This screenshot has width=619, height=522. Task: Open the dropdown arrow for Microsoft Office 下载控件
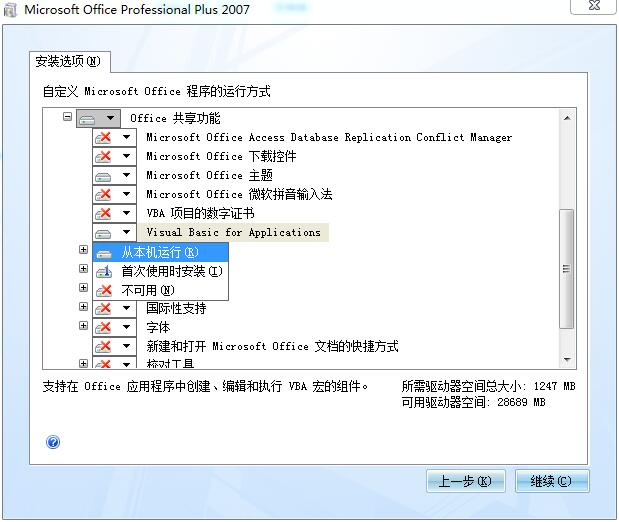point(126,156)
